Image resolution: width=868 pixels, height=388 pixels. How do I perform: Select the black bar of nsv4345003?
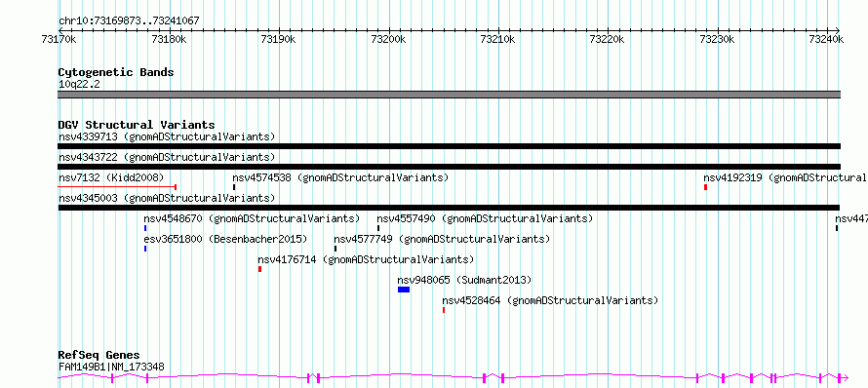(x=449, y=208)
